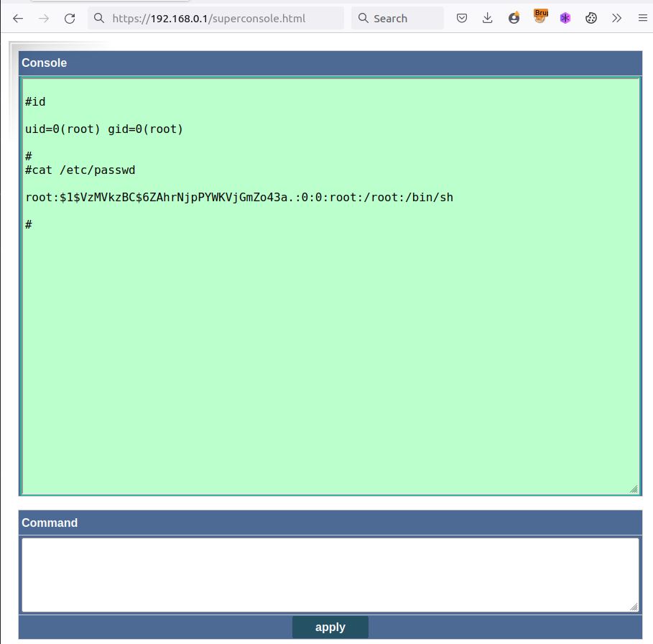Grab the Command textarea resize handle
This screenshot has width=653, height=644.
(634, 607)
